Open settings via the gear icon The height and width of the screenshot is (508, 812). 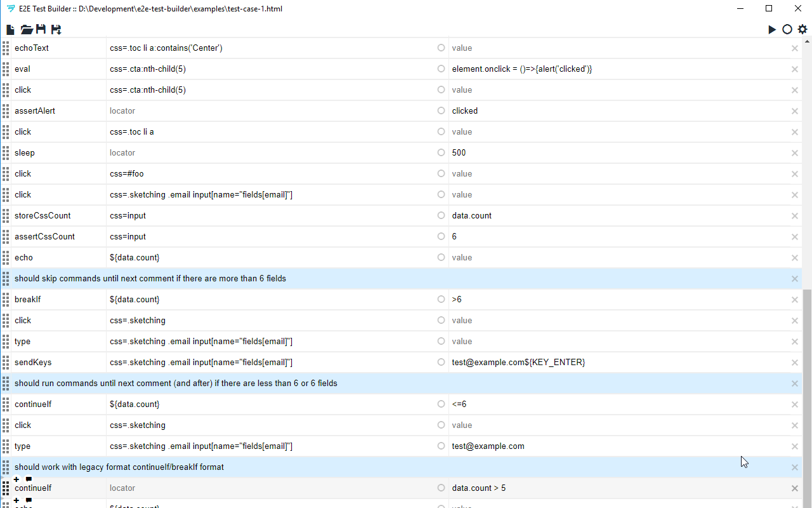pos(802,29)
